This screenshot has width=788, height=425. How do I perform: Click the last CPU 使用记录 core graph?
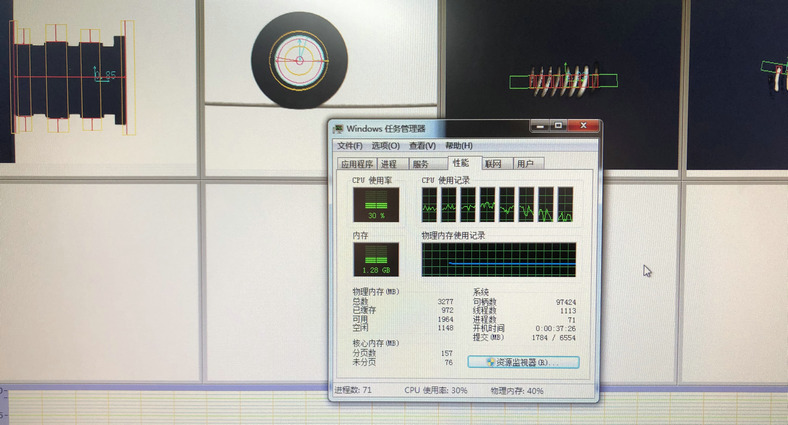click(x=566, y=204)
